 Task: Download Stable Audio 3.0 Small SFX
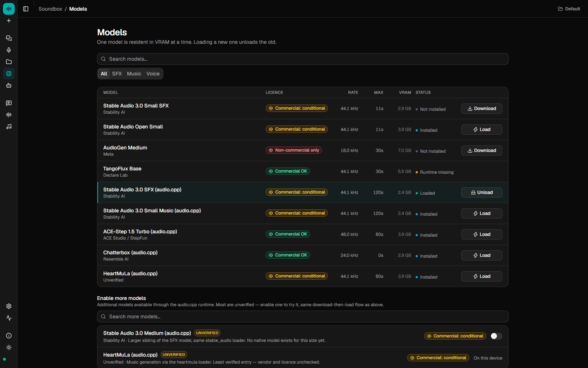[x=481, y=109]
